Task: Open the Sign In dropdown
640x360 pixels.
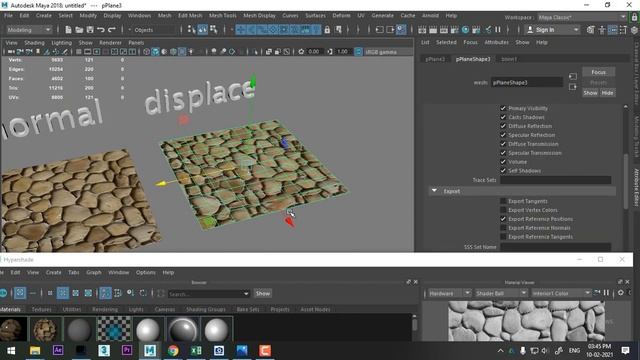Action: click(553, 30)
